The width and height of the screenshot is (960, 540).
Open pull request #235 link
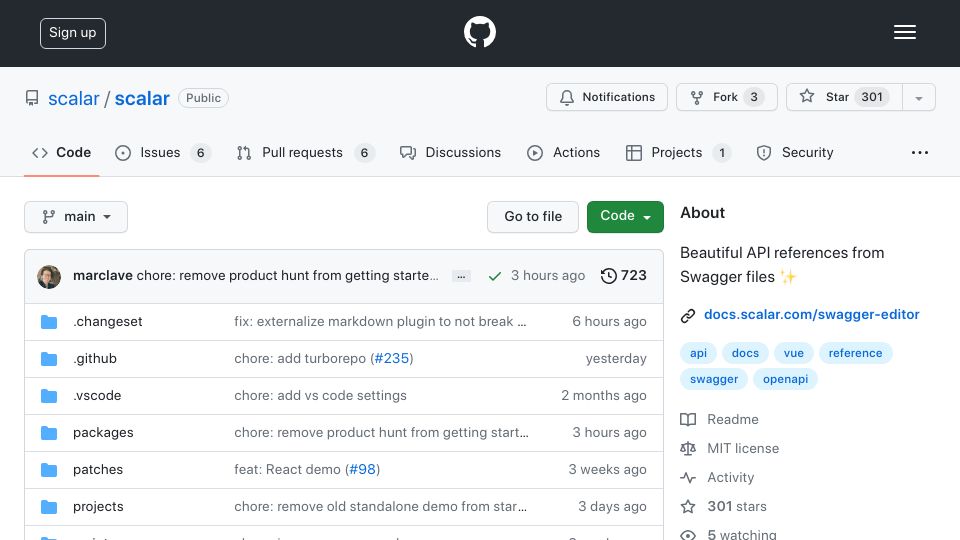click(392, 359)
